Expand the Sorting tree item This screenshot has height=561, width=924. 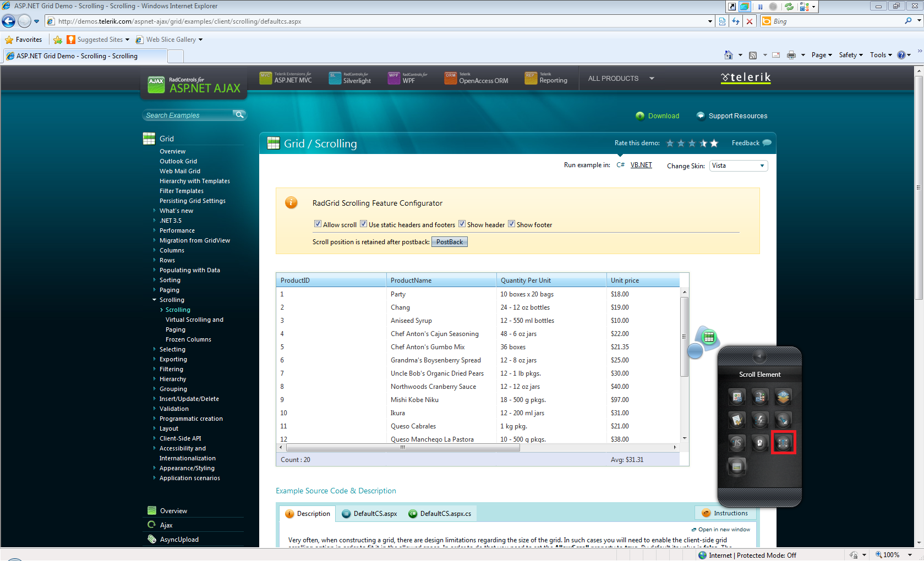(x=154, y=280)
